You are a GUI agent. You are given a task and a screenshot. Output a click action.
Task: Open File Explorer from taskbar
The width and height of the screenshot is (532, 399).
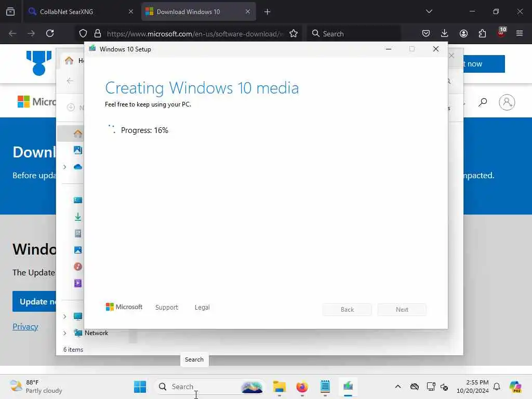[x=279, y=387]
